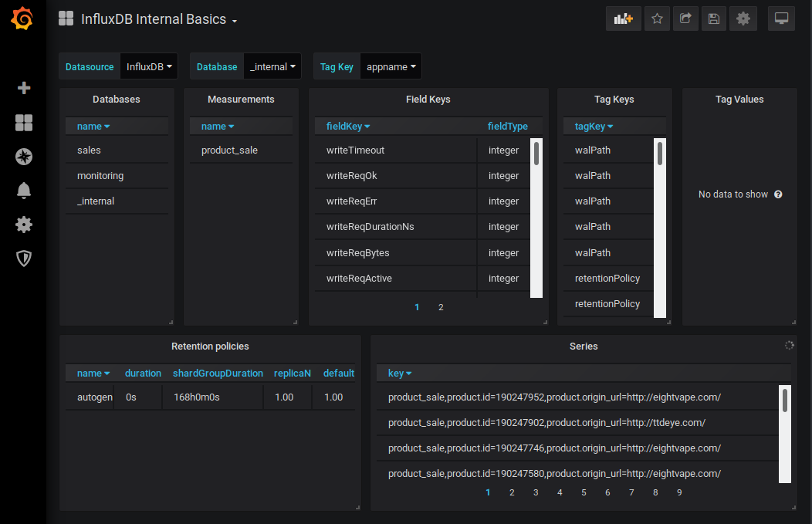Open the Datasource InfluxDB dropdown
The height and width of the screenshot is (524, 812).
click(149, 67)
